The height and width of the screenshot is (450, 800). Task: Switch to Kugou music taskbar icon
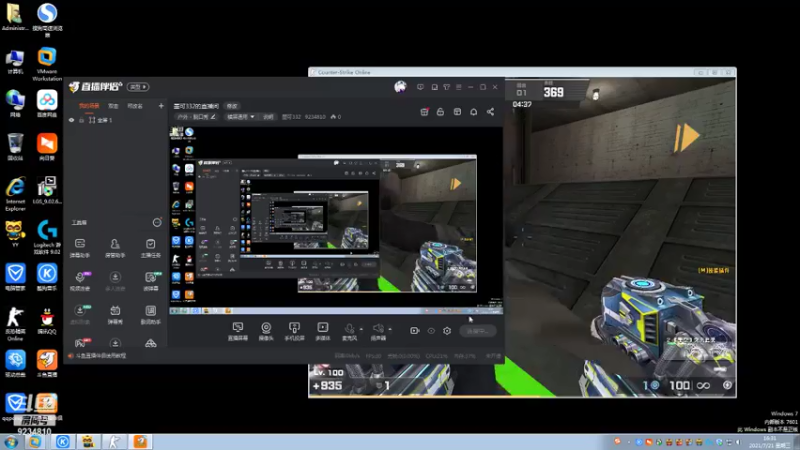tap(63, 442)
